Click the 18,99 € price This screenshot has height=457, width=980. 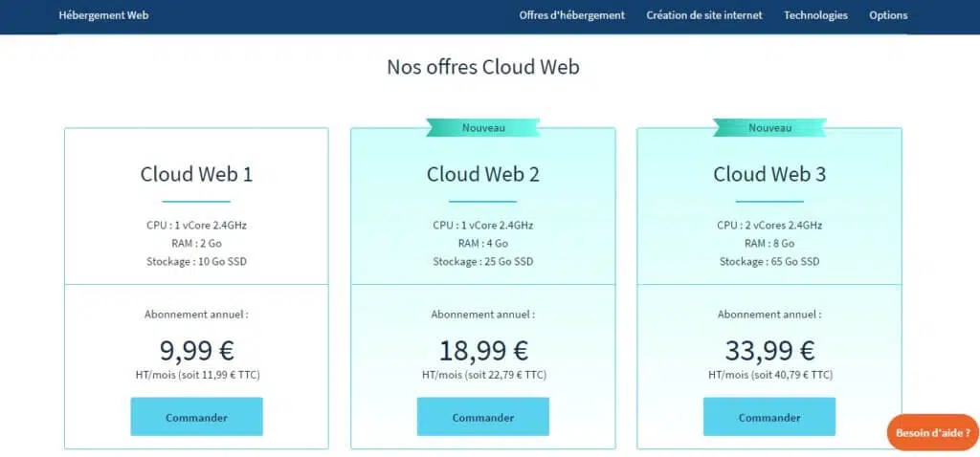pos(482,350)
